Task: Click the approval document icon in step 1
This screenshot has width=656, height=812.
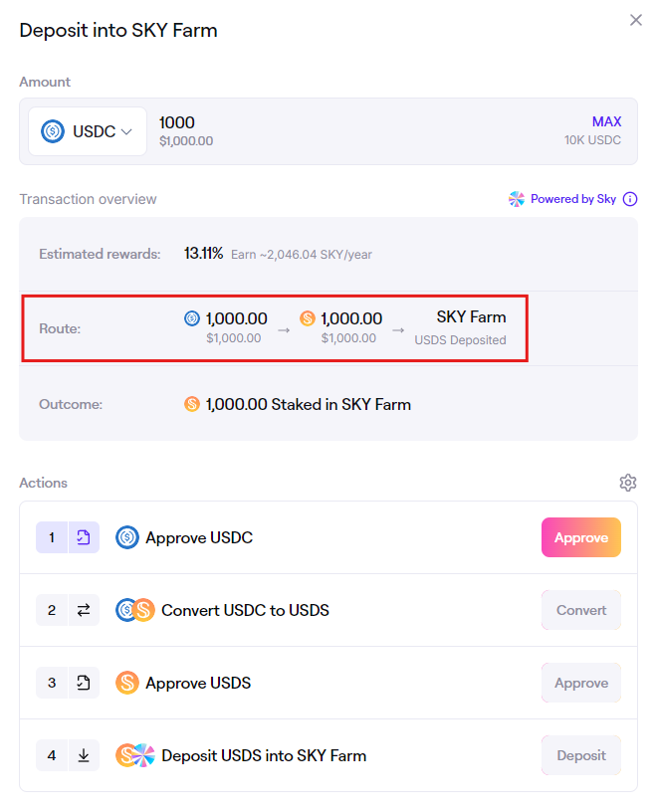Action: click(x=84, y=537)
